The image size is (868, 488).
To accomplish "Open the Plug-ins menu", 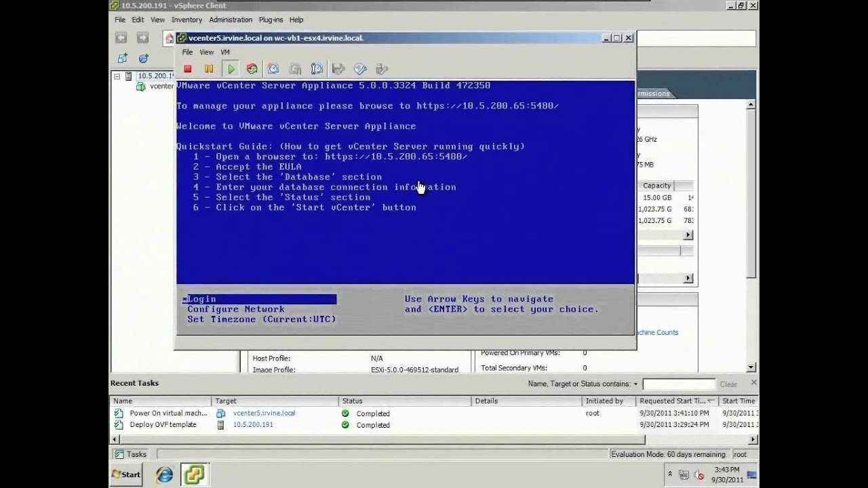I will (x=271, y=20).
